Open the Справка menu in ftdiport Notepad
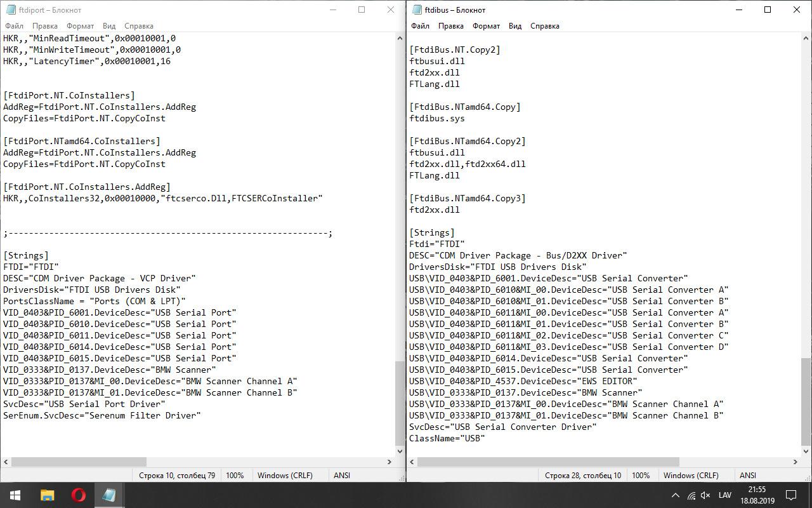This screenshot has width=812, height=508. point(139,26)
